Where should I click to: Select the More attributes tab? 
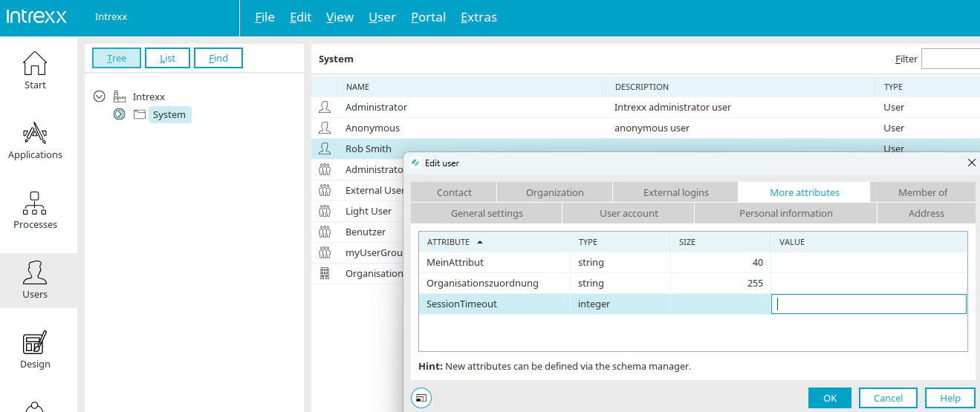click(805, 192)
